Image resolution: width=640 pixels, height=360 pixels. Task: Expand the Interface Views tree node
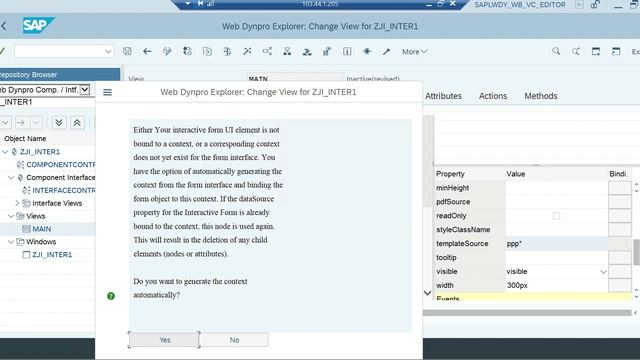click(17, 203)
